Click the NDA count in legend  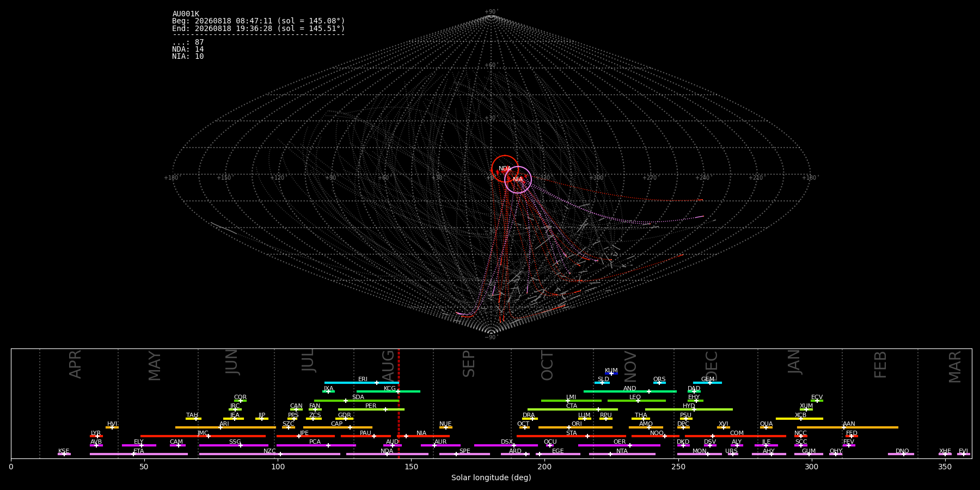[x=188, y=50]
